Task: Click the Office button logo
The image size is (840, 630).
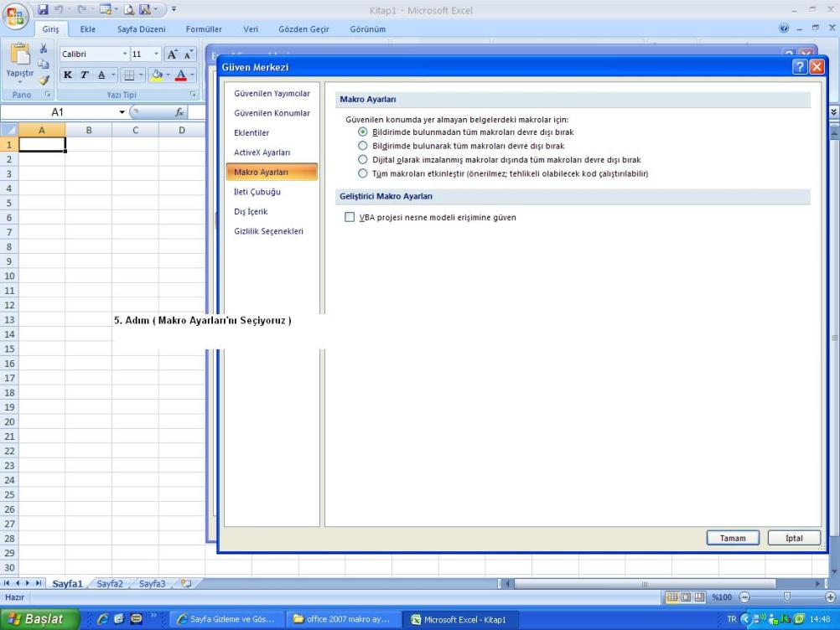Action: (x=16, y=16)
